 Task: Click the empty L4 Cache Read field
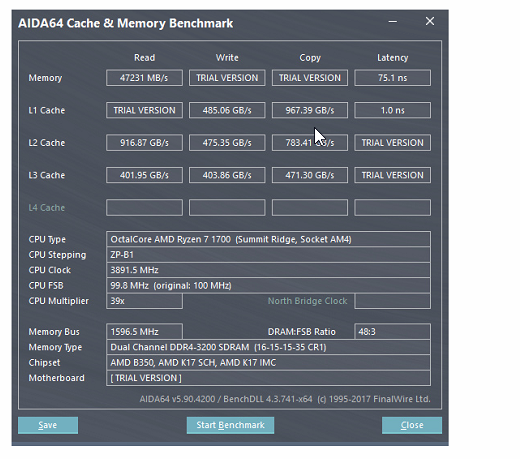(144, 208)
